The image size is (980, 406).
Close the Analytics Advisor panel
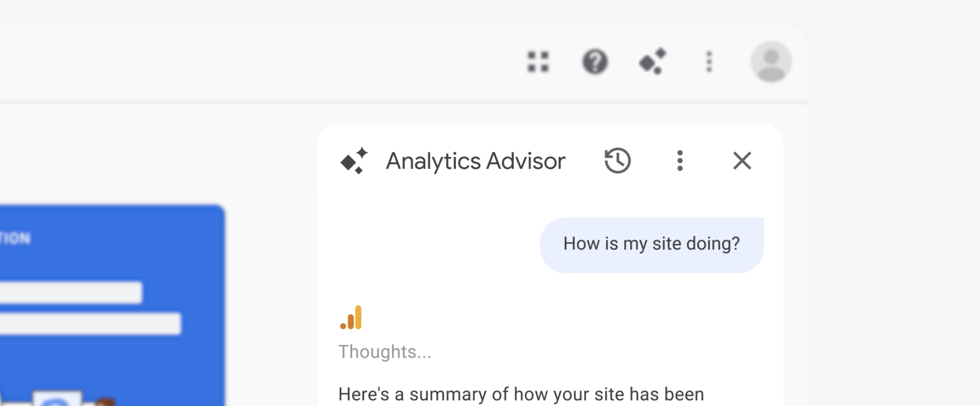point(742,161)
